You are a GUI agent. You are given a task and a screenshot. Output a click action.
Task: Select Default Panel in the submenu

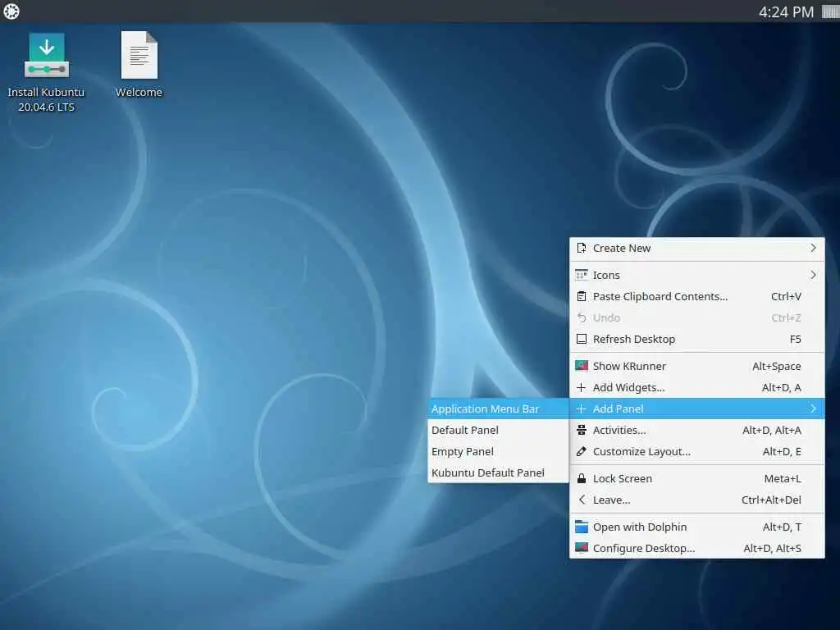pos(498,430)
